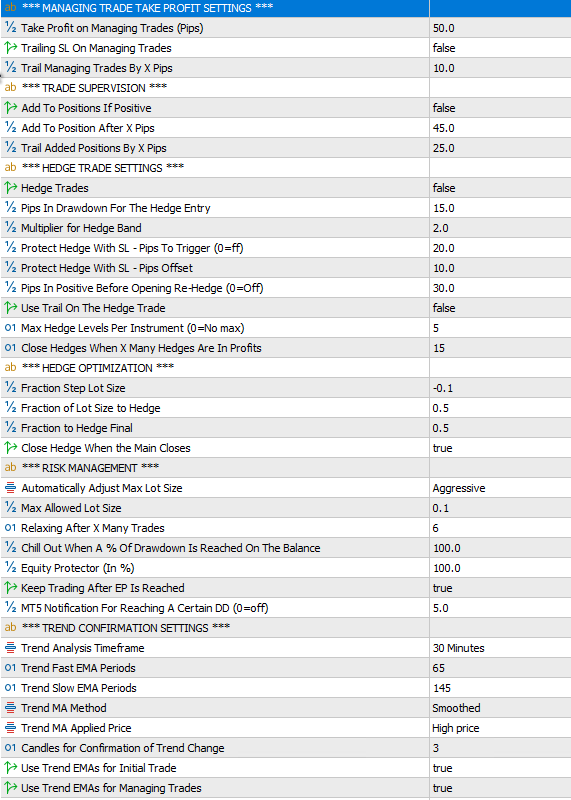Screen dimensions: 571x800
Task: Click the boolean icon beside Use Trail On The Hedge Trade
Action: point(10,308)
